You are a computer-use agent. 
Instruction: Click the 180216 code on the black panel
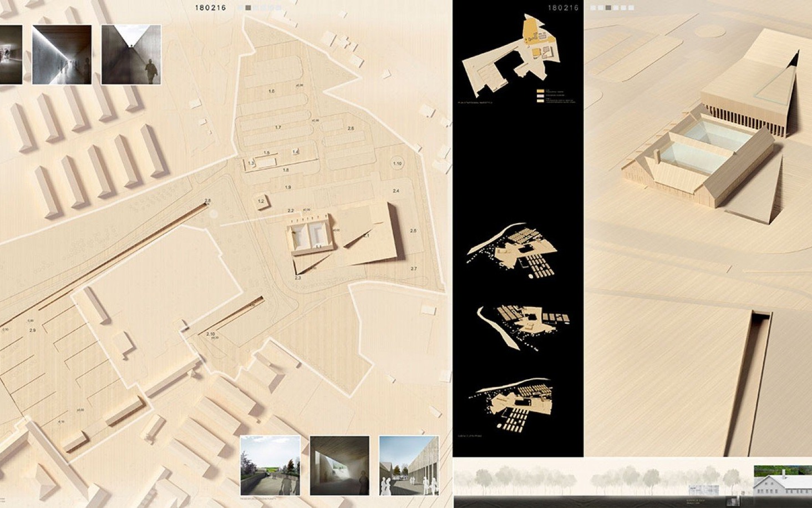tap(563, 8)
